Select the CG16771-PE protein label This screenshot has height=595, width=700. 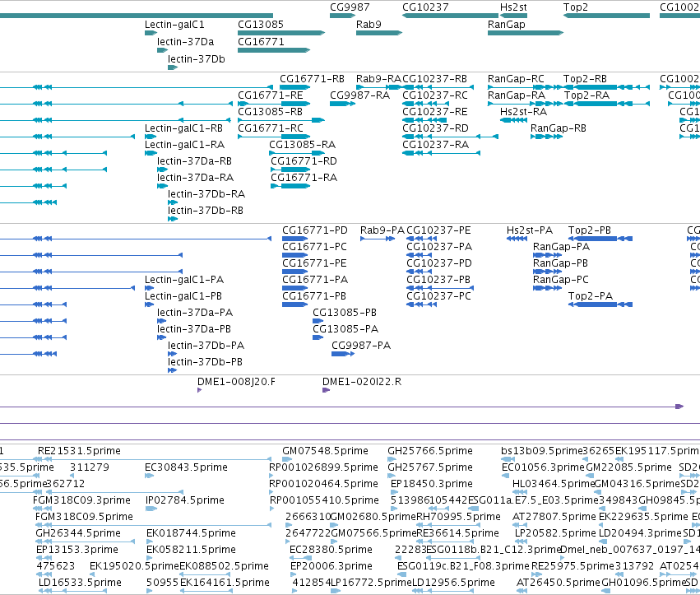click(x=314, y=263)
